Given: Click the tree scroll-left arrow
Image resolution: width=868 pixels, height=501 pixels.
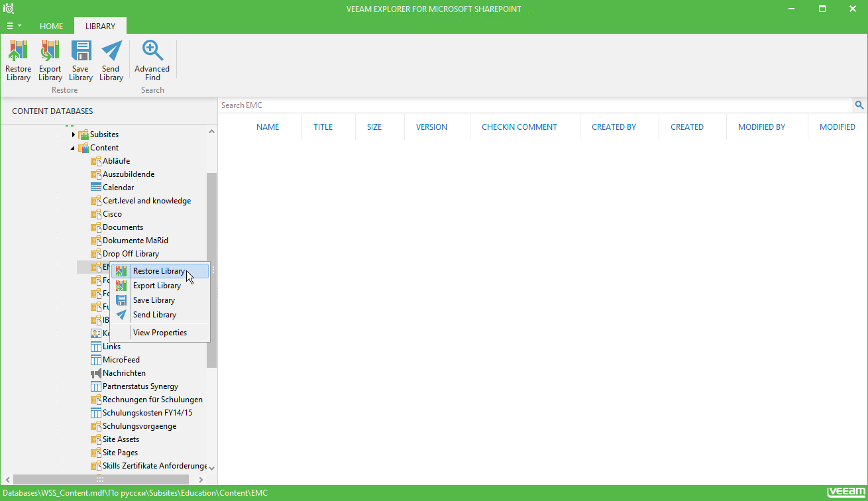Looking at the screenshot, I should click(6, 479).
